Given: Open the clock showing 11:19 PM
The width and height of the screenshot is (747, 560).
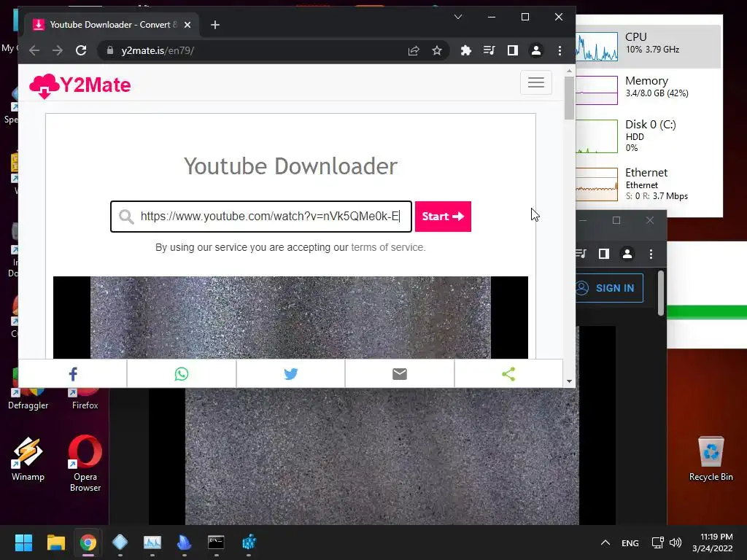Looking at the screenshot, I should [x=713, y=542].
